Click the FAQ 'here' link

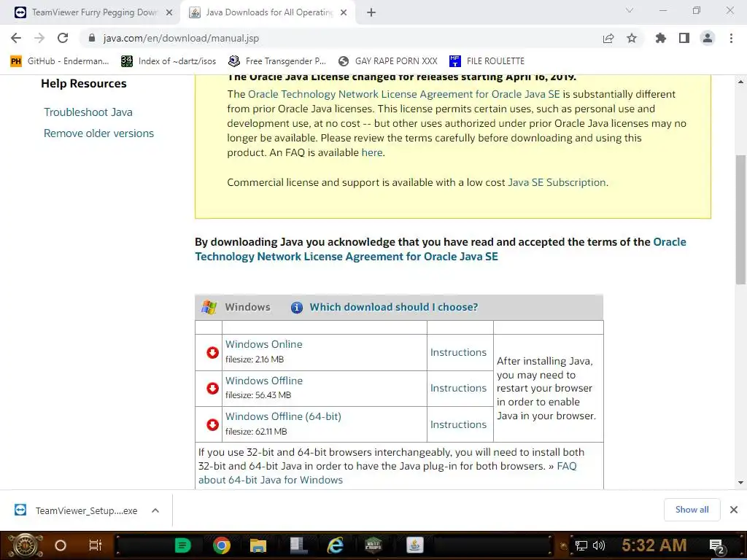pos(371,152)
